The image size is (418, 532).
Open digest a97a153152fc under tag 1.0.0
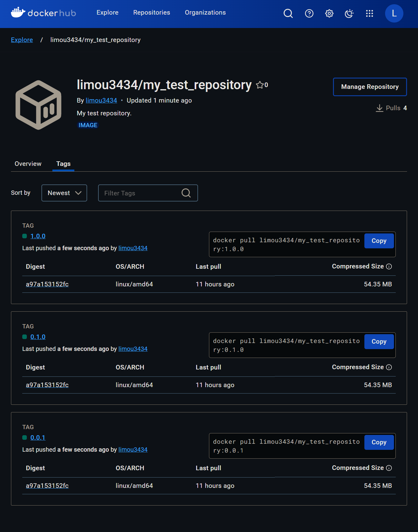pos(47,284)
